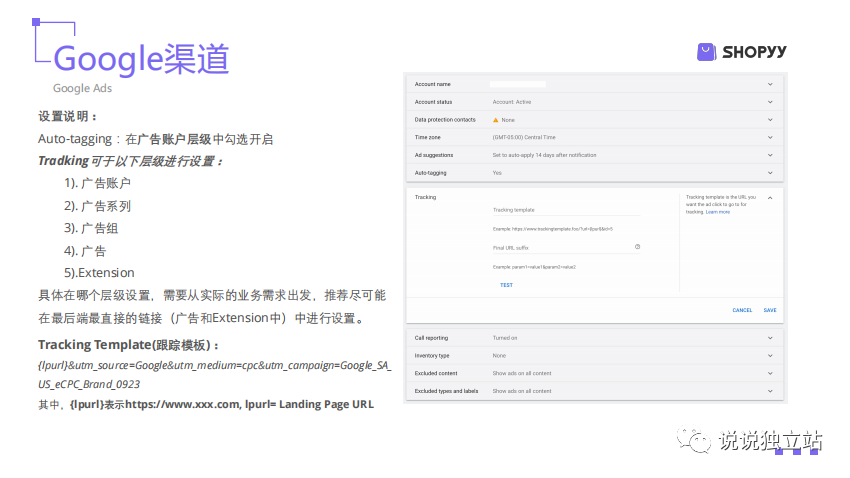Click the "2). 广告系列" list item
Image resolution: width=850 pixels, height=478 pixels.
coord(98,206)
